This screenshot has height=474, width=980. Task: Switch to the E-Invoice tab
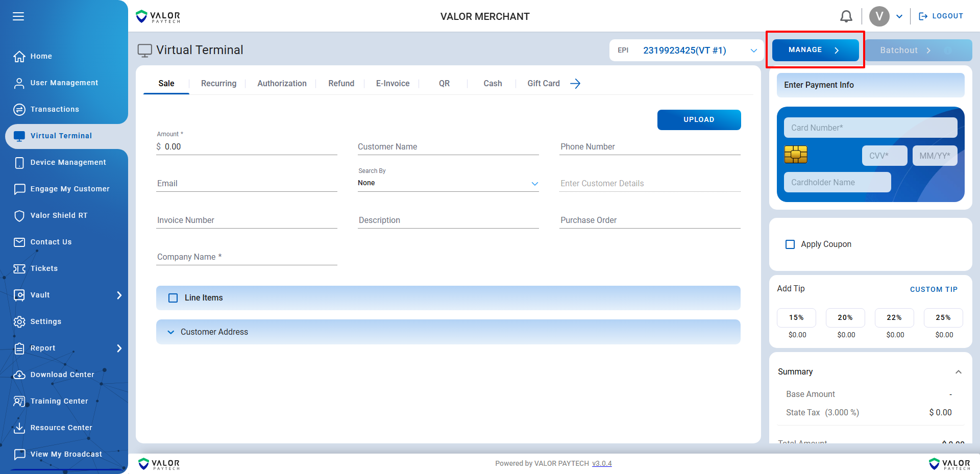click(x=393, y=84)
